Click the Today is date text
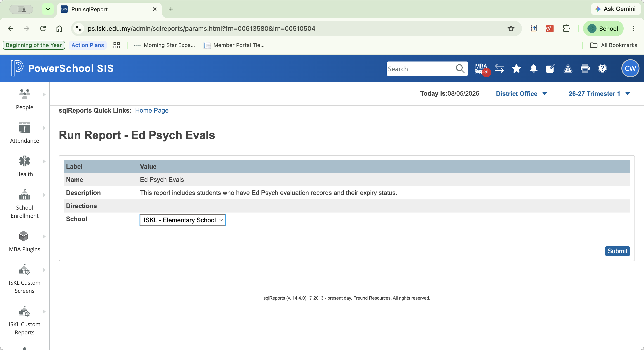The height and width of the screenshot is (350, 644). (450, 94)
